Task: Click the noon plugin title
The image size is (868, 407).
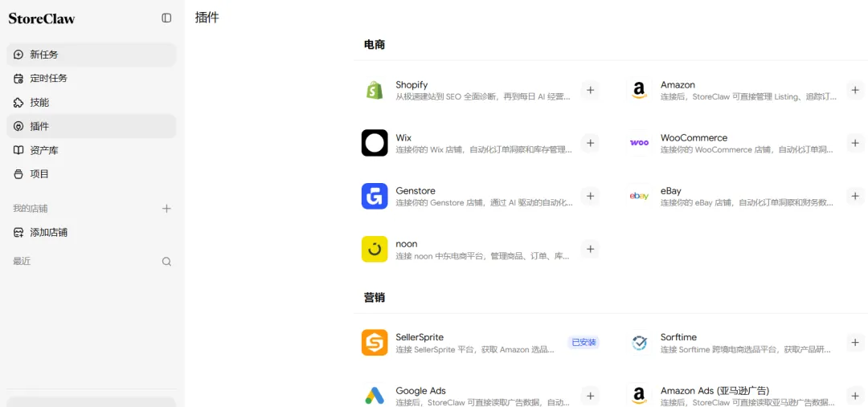Action: click(x=407, y=244)
